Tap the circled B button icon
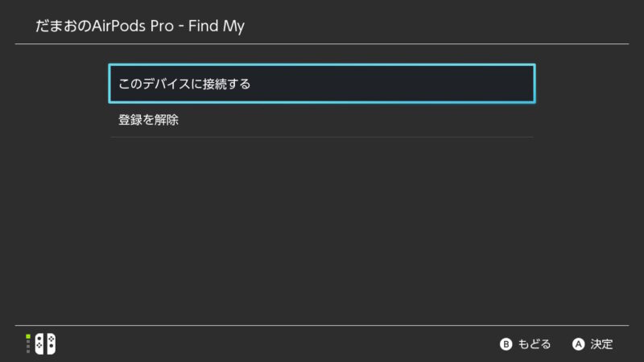The height and width of the screenshot is (362, 644). point(506,344)
